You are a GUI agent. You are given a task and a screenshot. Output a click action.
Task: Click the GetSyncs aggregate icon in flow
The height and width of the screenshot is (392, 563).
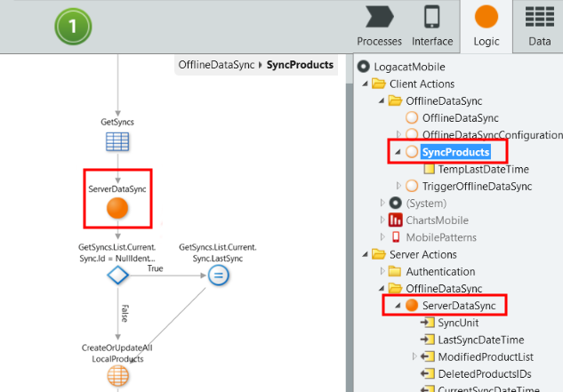pyautogui.click(x=117, y=141)
